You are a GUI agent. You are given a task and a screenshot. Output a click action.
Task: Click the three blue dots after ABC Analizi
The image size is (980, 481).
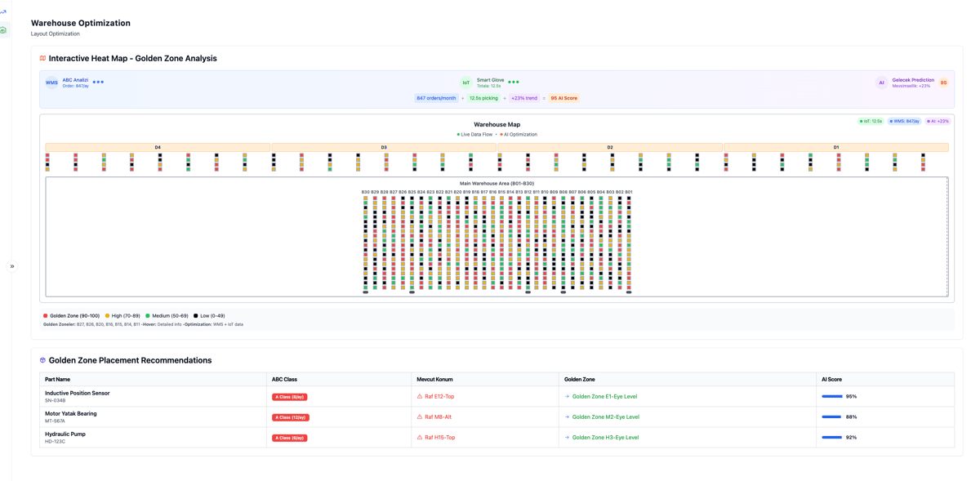pyautogui.click(x=98, y=82)
